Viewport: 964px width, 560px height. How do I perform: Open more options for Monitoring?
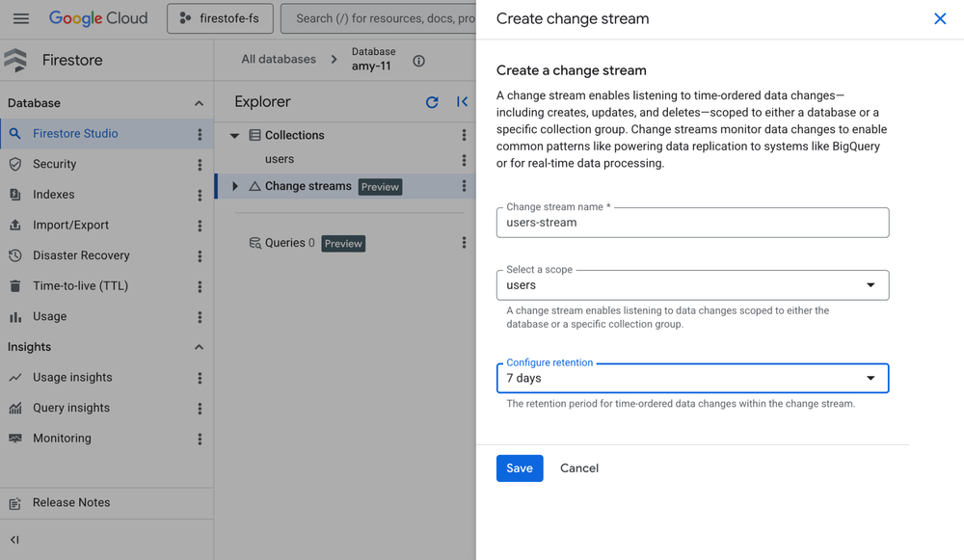pos(200,439)
